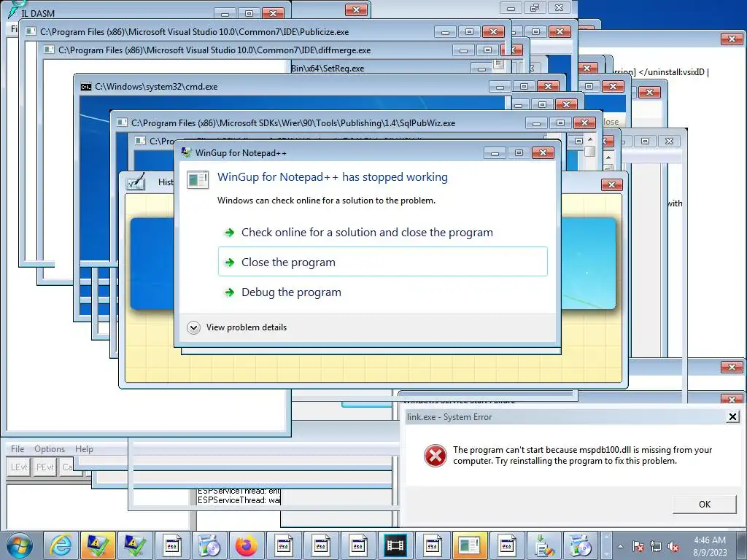Image resolution: width=747 pixels, height=560 pixels.
Task: Open the File menu in the bottom-left window
Action: [x=18, y=449]
